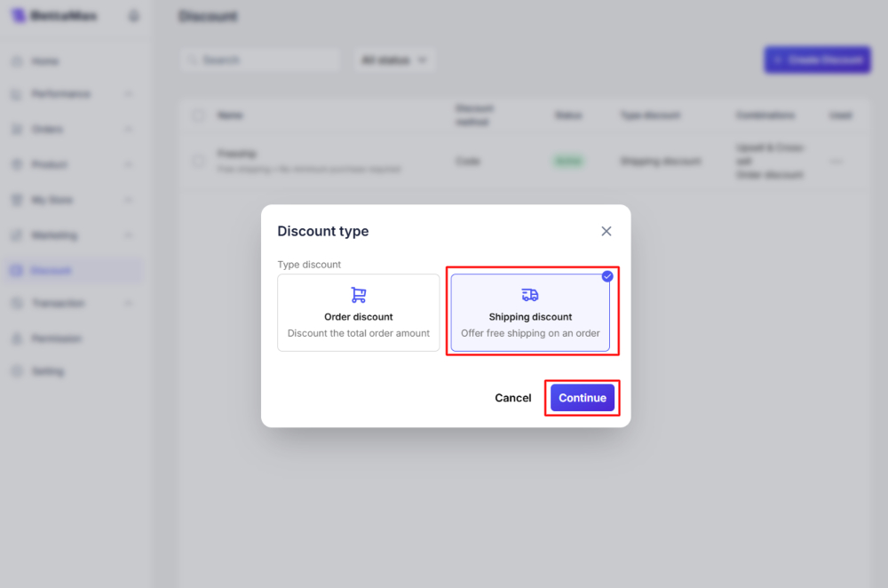This screenshot has height=588, width=888.
Task: Select the Shipping discount option card
Action: coord(530,313)
